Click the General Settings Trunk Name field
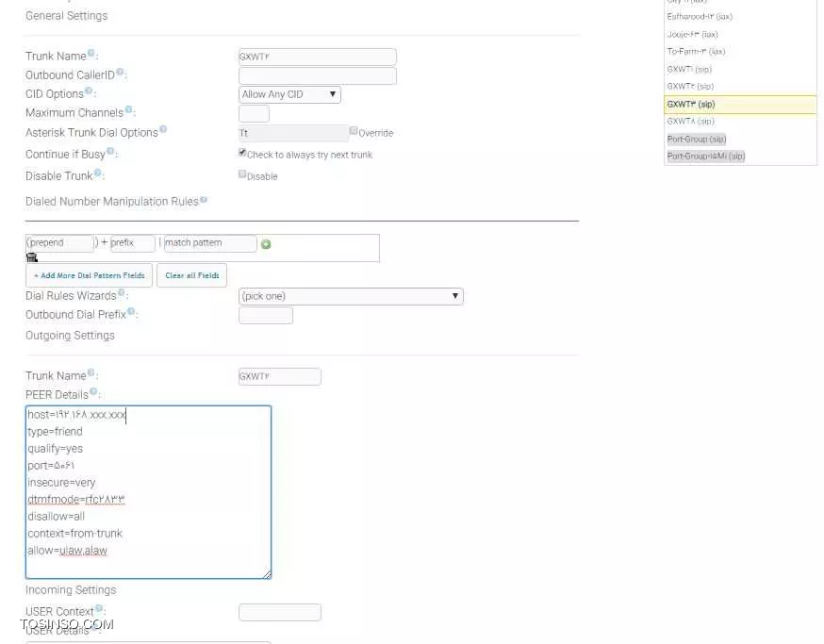The width and height of the screenshot is (824, 644). click(x=318, y=57)
